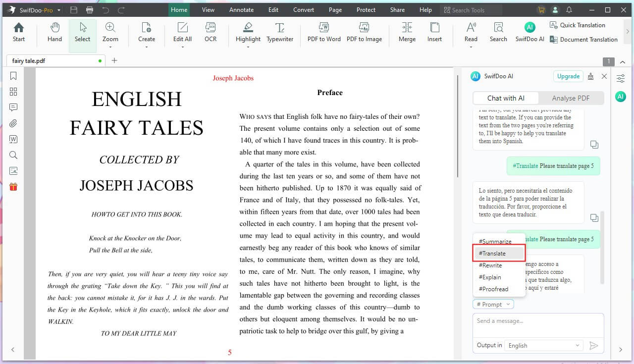Click Quick Translation
This screenshot has width=634, height=364.
tap(578, 25)
